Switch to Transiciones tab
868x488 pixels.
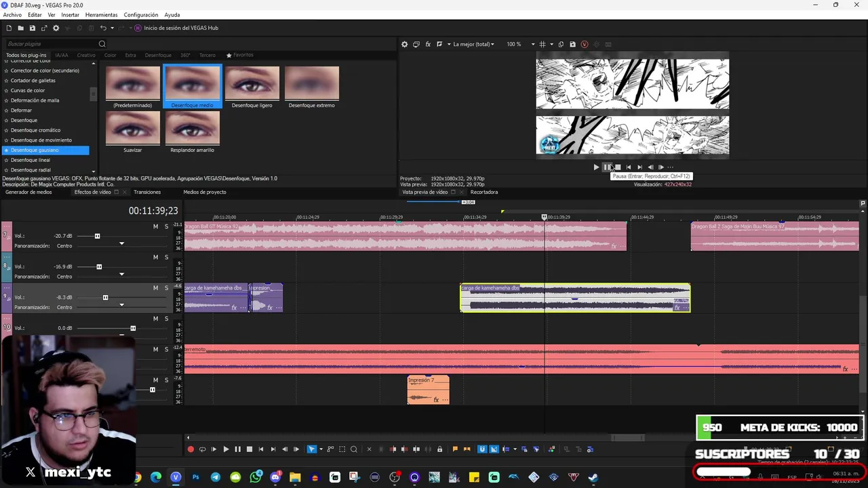[x=147, y=192]
